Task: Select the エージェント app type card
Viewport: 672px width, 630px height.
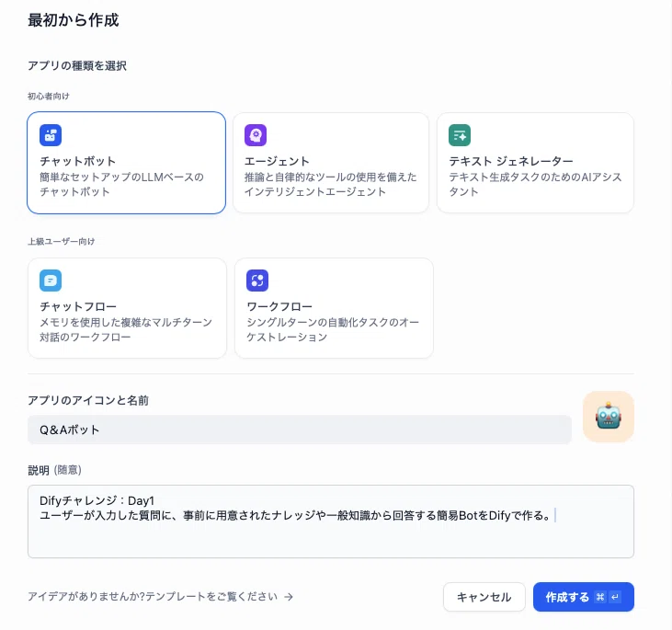Action: 331,163
